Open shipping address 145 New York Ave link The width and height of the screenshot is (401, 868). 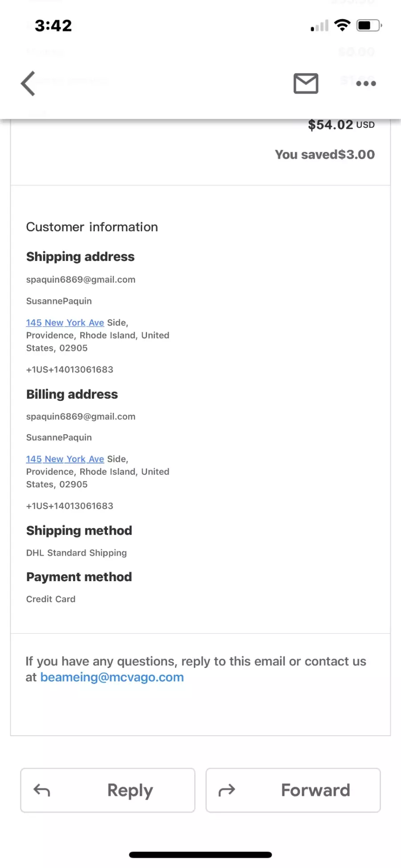pyautogui.click(x=65, y=322)
